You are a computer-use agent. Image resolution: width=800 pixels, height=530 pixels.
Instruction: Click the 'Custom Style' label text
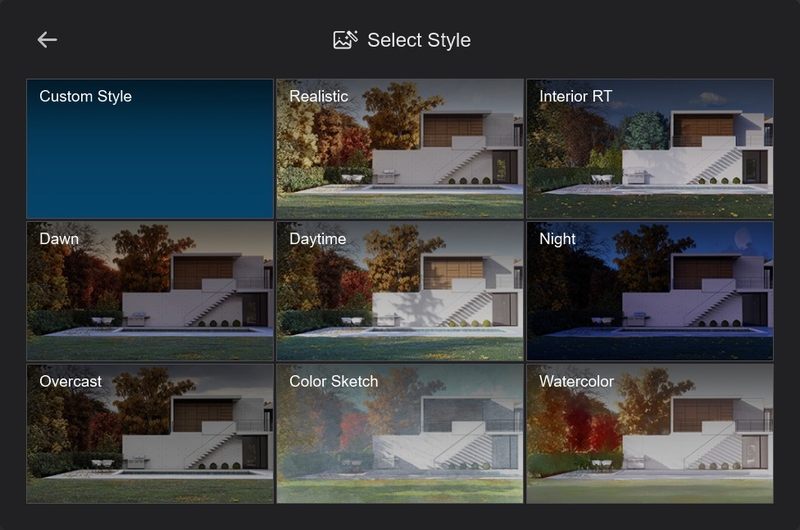click(85, 96)
